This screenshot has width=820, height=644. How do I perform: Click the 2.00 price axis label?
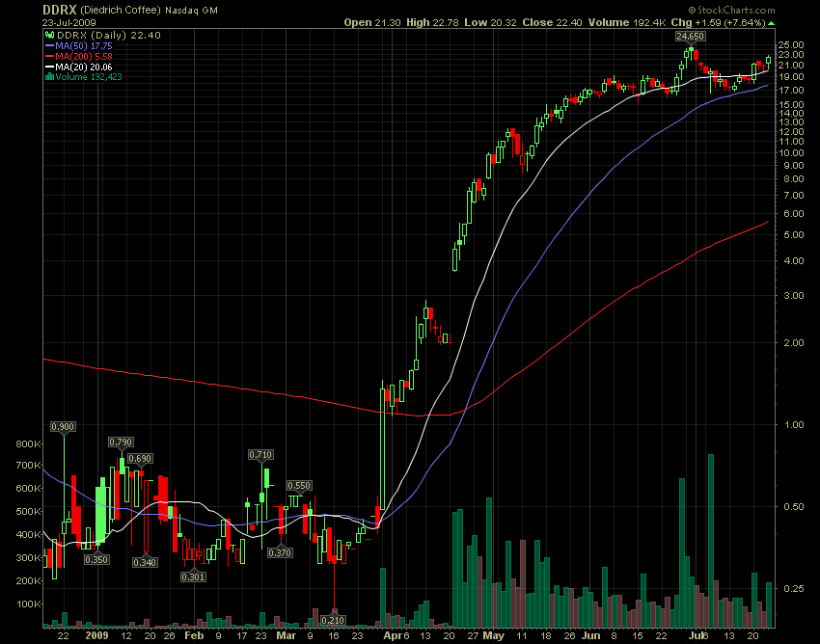794,343
